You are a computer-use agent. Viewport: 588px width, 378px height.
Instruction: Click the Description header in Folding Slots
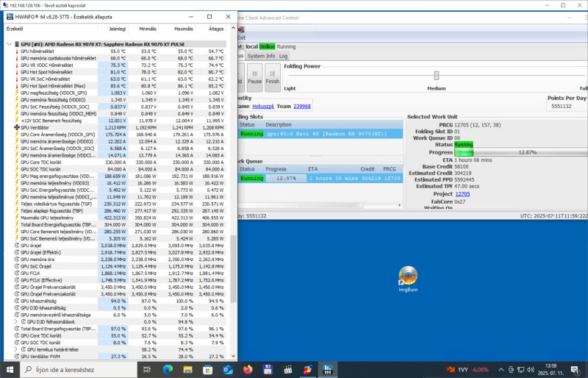coord(333,124)
